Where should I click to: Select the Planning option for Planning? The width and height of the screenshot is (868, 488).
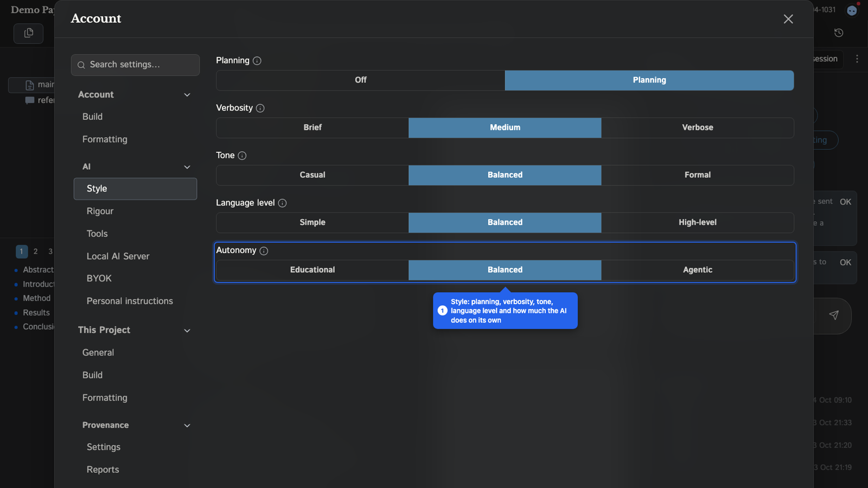click(649, 80)
